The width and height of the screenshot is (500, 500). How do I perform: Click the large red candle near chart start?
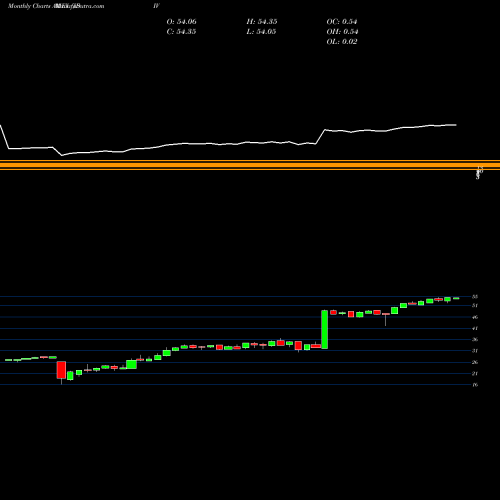61,370
